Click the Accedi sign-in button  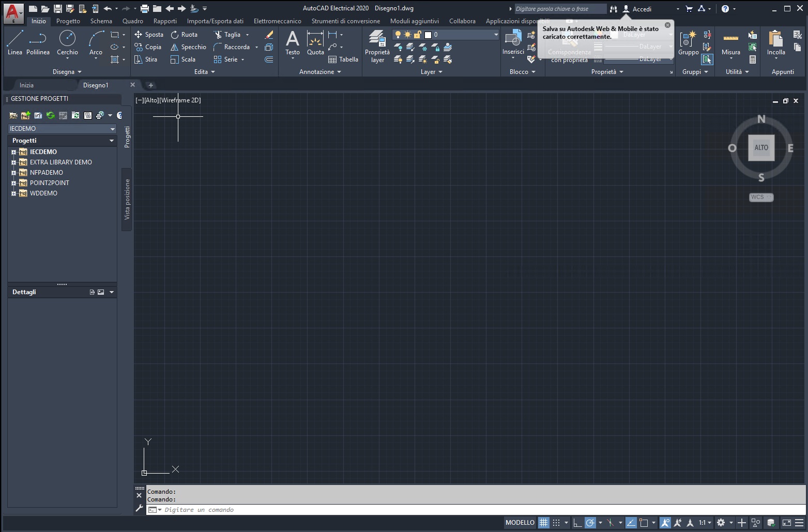642,9
